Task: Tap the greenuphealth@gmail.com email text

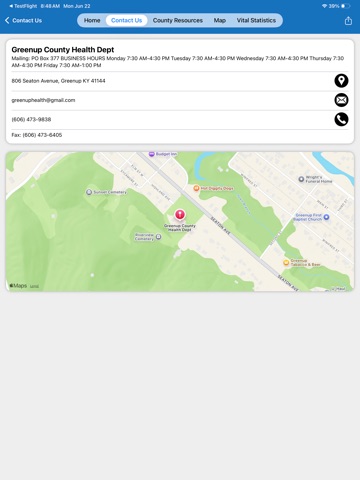Action: pos(43,100)
